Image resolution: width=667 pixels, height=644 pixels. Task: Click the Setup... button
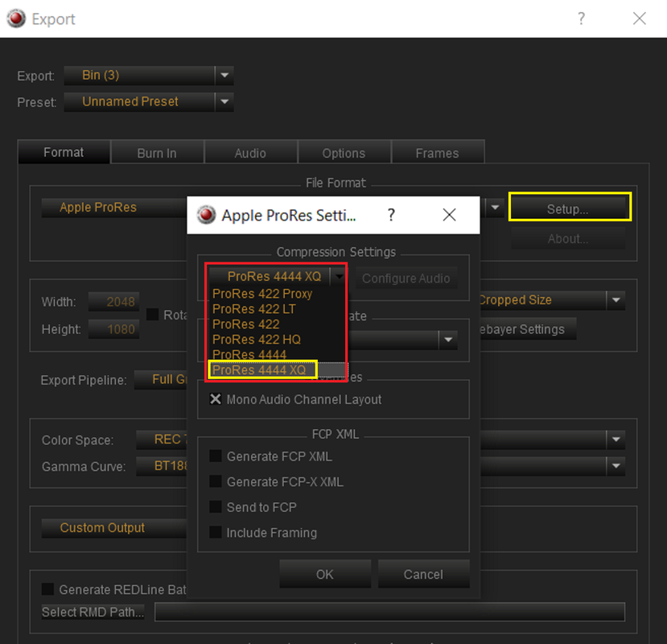568,208
